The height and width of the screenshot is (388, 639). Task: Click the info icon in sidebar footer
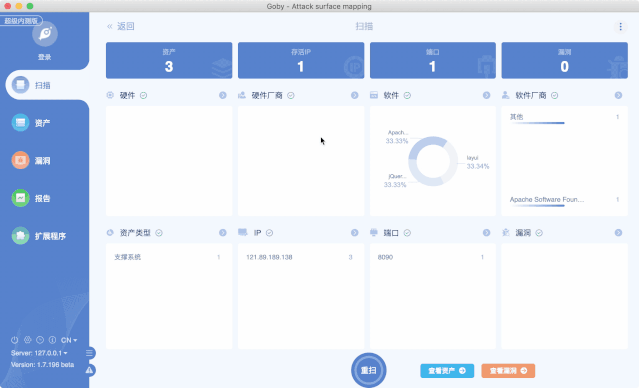tap(53, 340)
